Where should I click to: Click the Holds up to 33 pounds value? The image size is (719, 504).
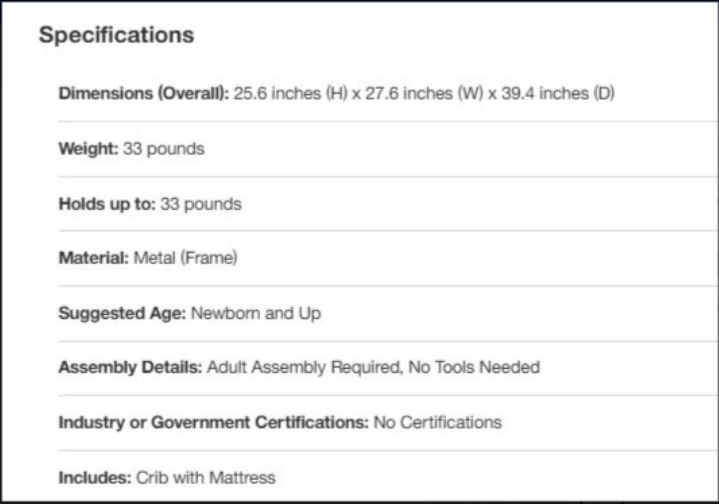pos(201,204)
